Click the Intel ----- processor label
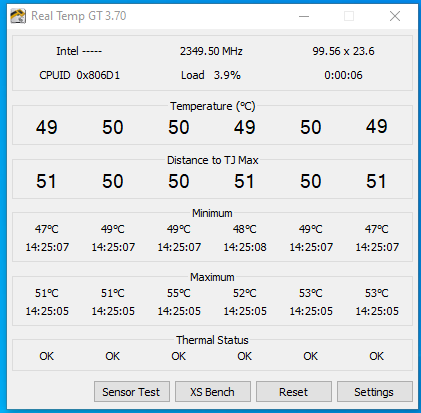Viewport: 421px width, 413px height. coord(79,51)
